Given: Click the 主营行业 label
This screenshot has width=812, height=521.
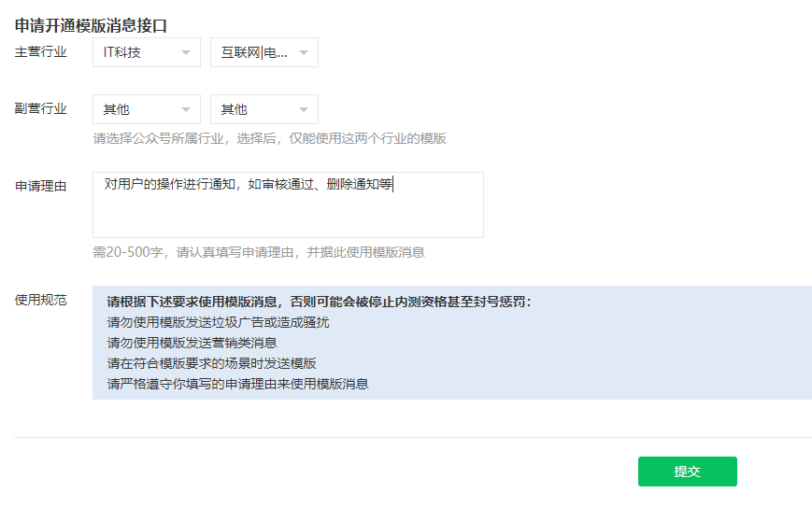Looking at the screenshot, I should 41,52.
